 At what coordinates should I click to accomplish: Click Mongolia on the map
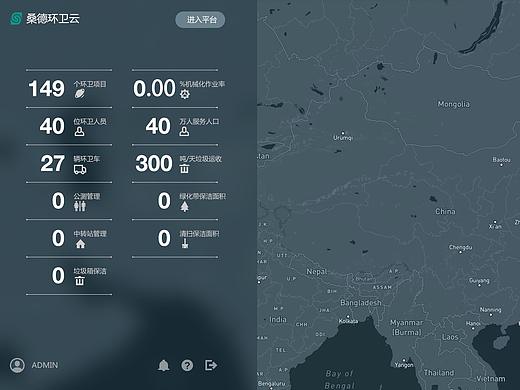click(454, 104)
